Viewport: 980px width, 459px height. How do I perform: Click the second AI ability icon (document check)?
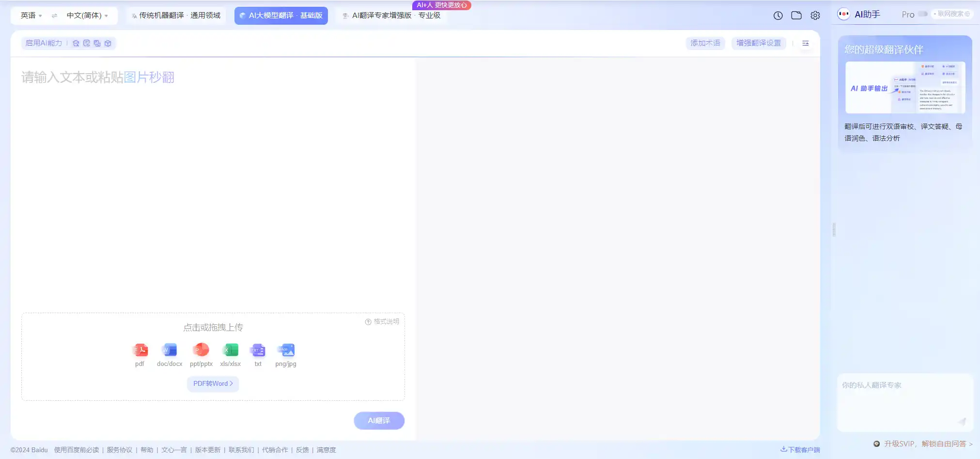[87, 43]
